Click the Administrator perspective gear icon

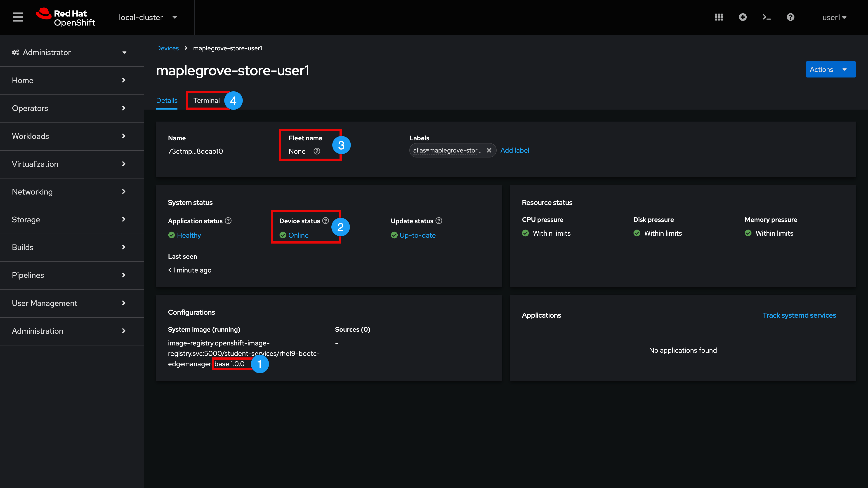(15, 52)
